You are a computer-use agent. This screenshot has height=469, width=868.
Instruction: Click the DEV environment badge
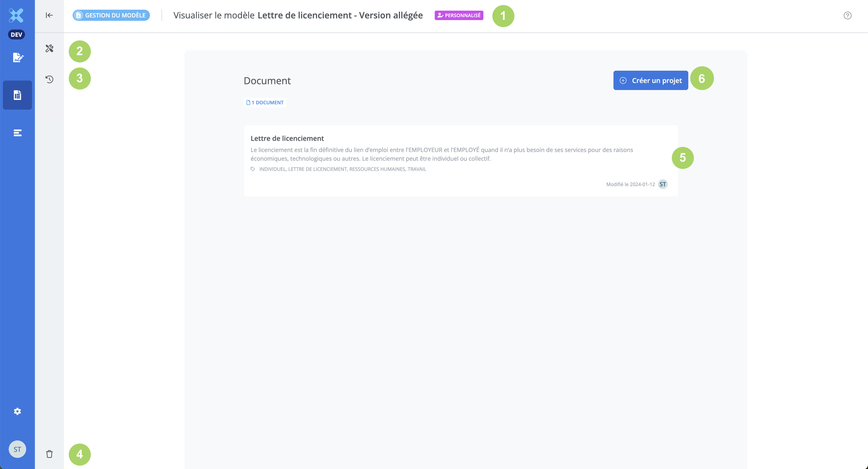(16, 35)
